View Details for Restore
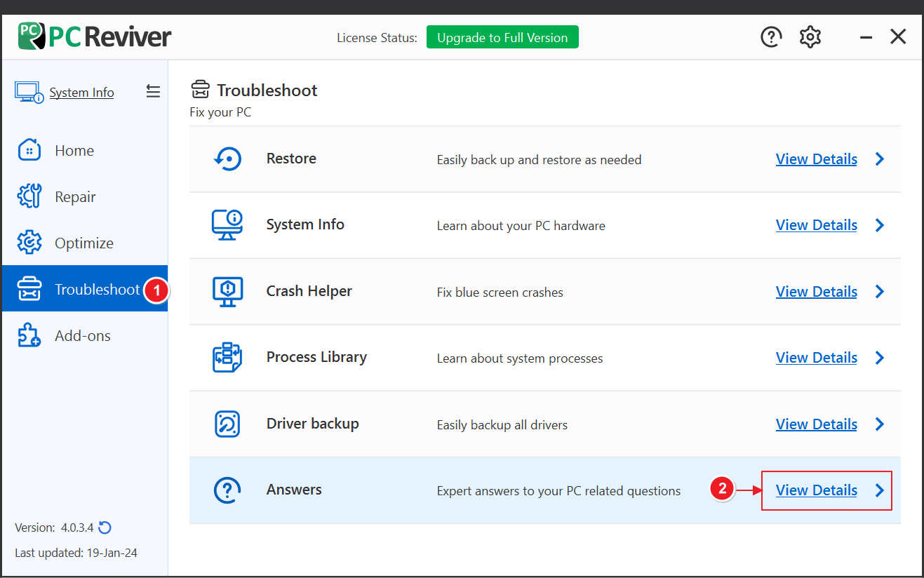924x578 pixels. point(817,159)
